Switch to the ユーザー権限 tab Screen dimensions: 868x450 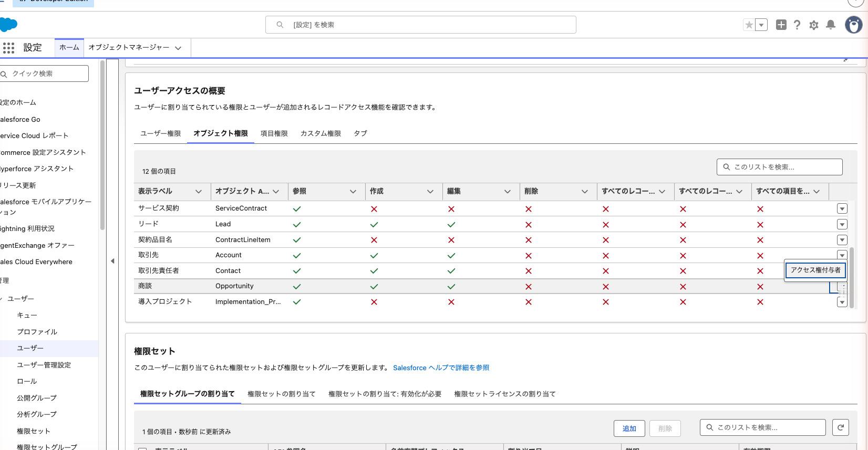[x=160, y=133]
